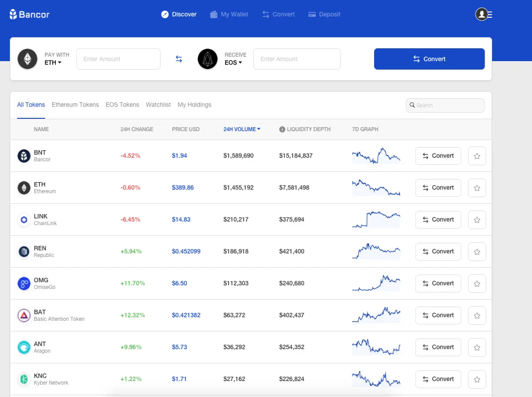Star the ANT token row
Screen dimensions: 532x397
[x=477, y=347]
